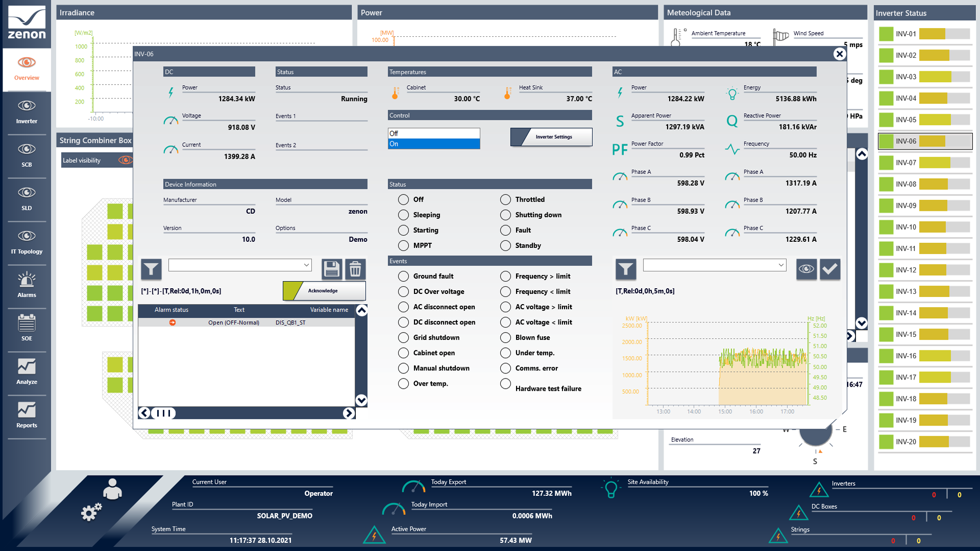The height and width of the screenshot is (551, 980).
Task: Toggle the trend eye visibility button
Action: [x=806, y=269]
